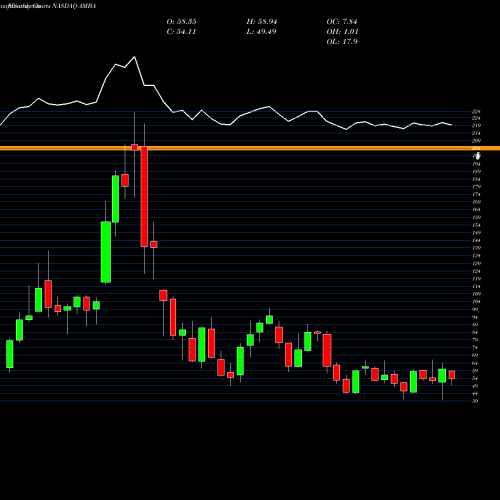Click the 39 price axis label
The image size is (500, 500).
point(475,401)
